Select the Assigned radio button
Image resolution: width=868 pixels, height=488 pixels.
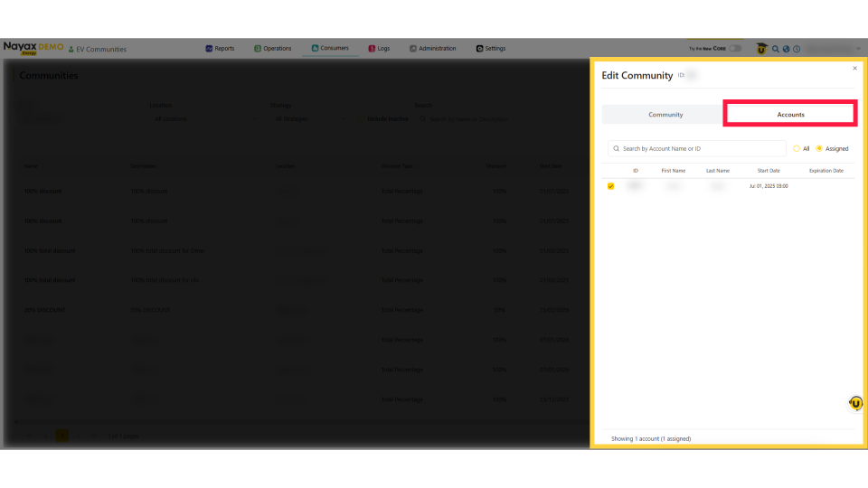(x=820, y=148)
